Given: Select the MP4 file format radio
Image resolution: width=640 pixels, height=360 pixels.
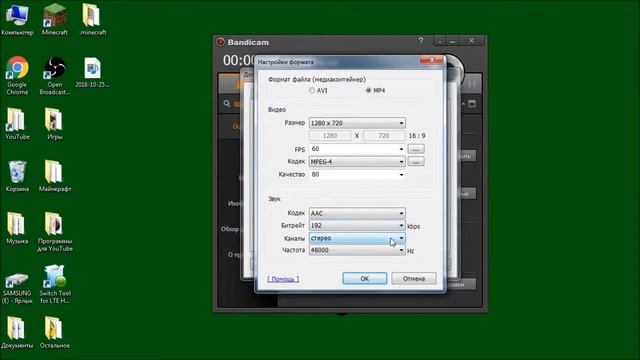Looking at the screenshot, I should pos(369,90).
